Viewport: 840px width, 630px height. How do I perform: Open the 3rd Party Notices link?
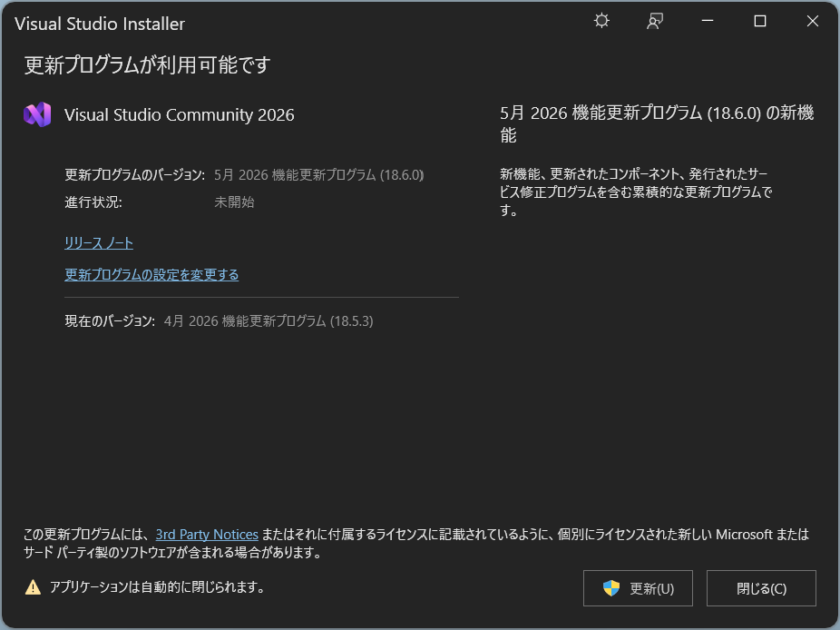[x=207, y=535]
